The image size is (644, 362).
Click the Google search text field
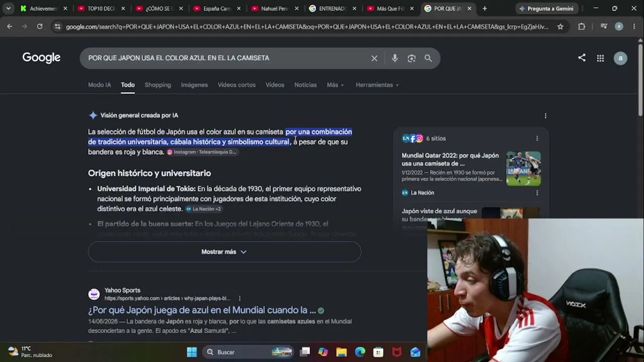pos(225,58)
